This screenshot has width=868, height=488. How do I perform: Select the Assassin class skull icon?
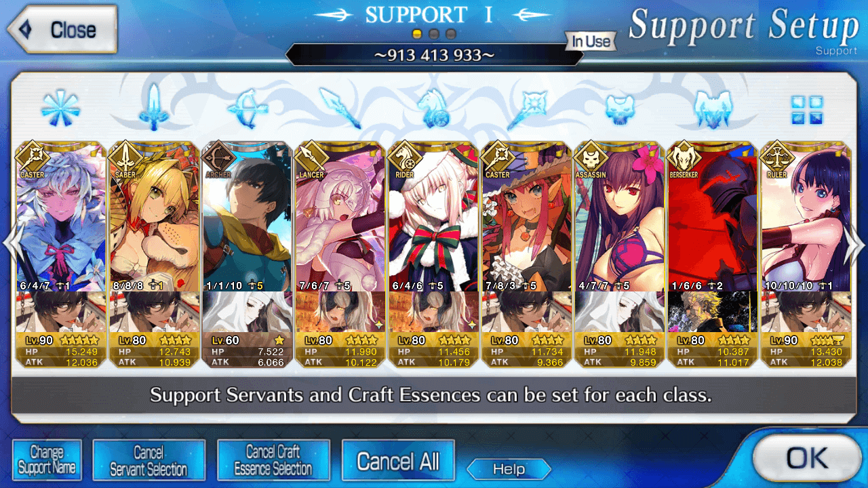[x=620, y=108]
